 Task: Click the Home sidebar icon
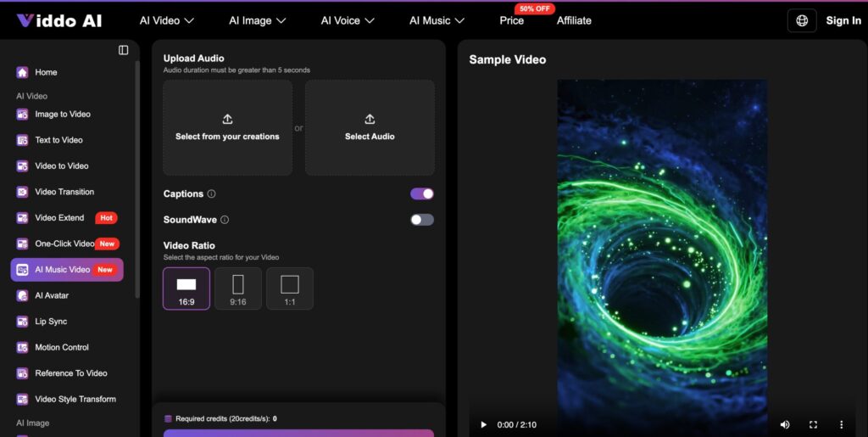click(22, 72)
